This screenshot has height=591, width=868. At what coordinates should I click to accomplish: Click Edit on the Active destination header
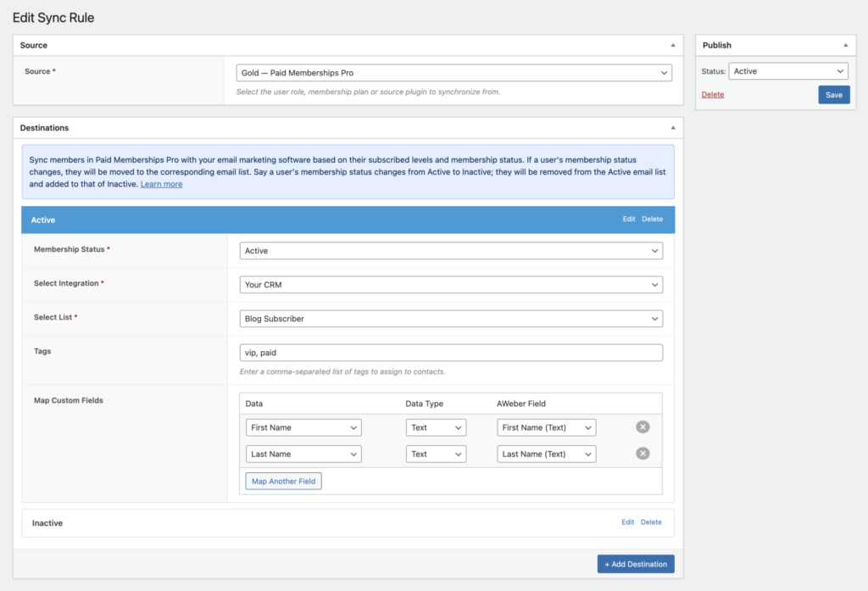(628, 220)
